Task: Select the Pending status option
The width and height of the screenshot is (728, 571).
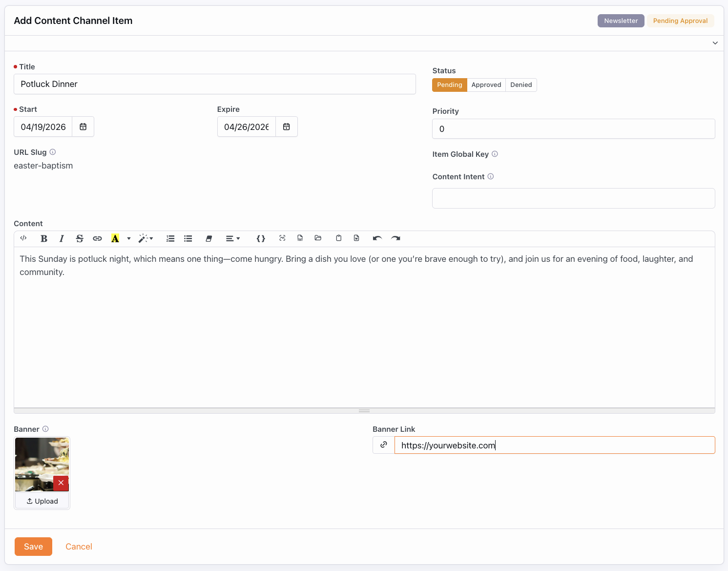Action: (x=449, y=85)
